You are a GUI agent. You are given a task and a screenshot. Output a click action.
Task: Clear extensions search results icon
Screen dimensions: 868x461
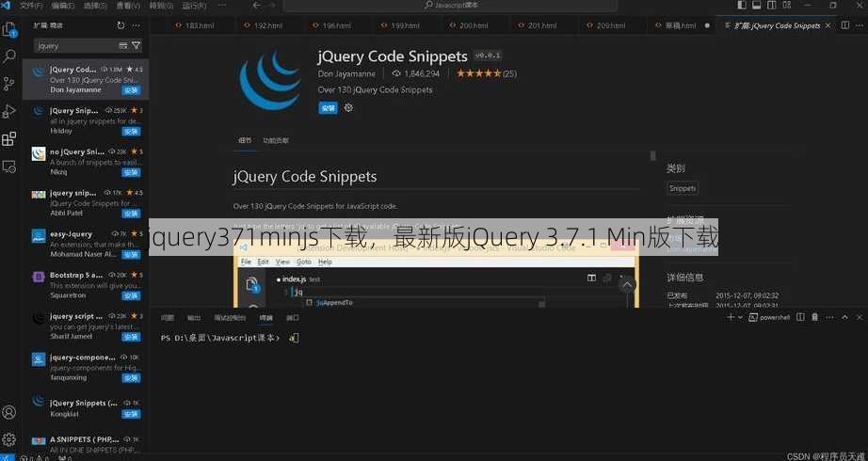coord(123,46)
